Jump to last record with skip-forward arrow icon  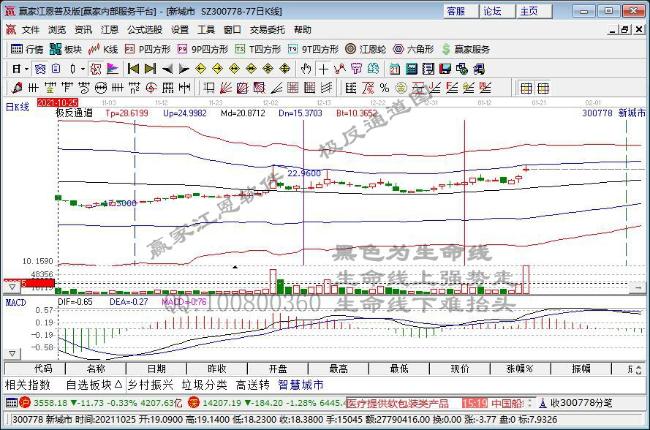click(x=150, y=68)
